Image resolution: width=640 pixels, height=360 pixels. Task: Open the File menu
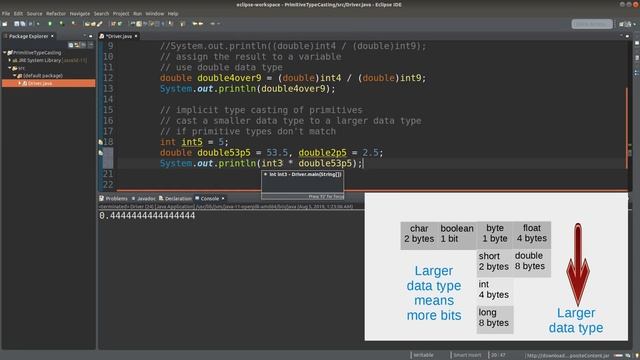6,13
